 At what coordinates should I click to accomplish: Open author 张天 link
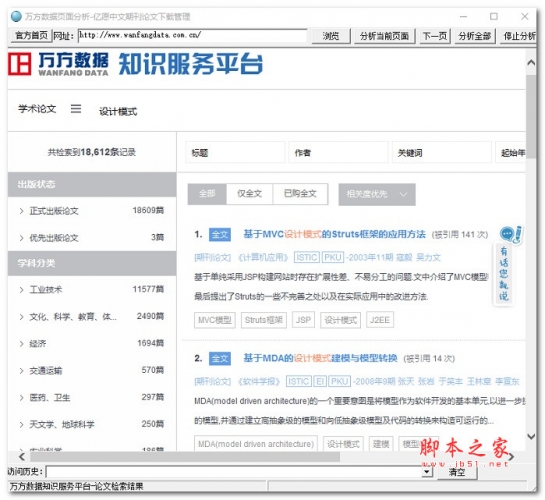(x=406, y=382)
